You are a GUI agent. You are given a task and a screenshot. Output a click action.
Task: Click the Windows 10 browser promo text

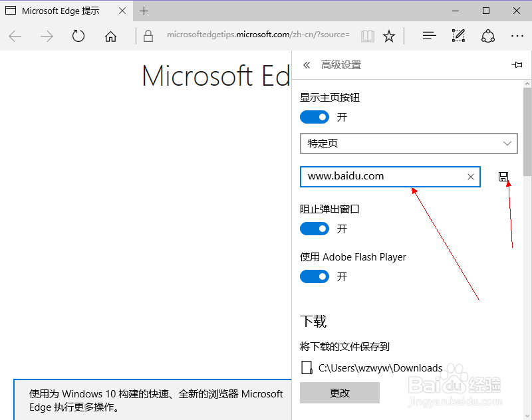[x=156, y=400]
